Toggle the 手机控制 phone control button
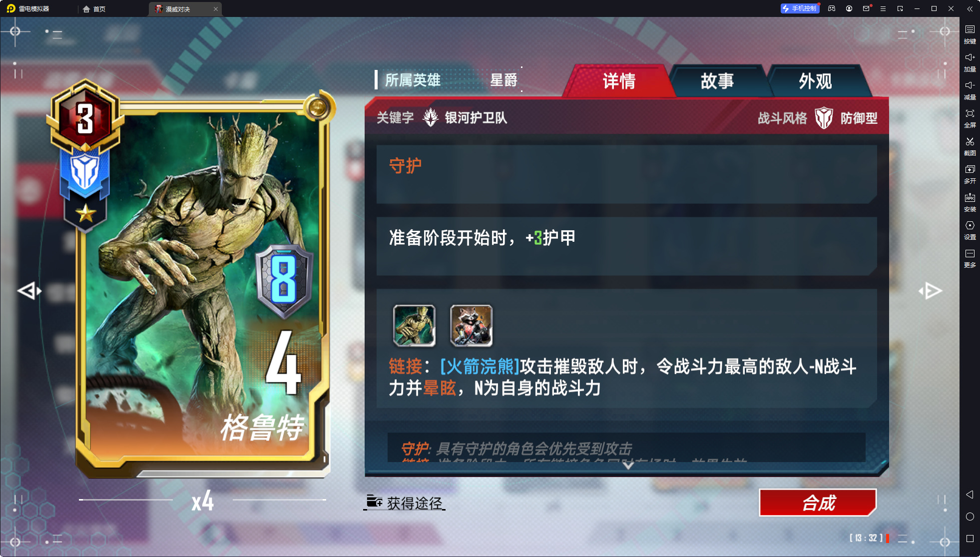Viewport: 980px width, 557px height. pyautogui.click(x=800, y=8)
